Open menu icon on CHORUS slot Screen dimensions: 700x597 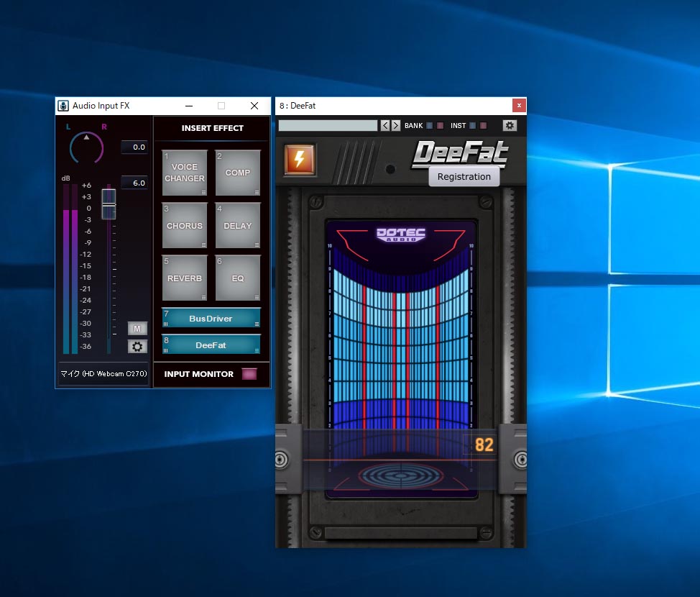[x=203, y=245]
